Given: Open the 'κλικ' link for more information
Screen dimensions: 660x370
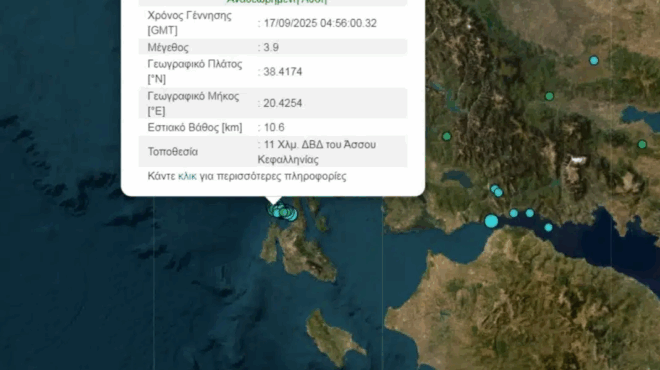Looking at the screenshot, I should point(187,176).
